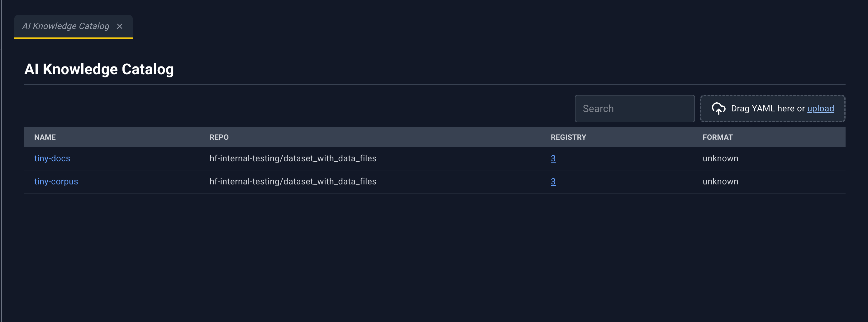Open the tiny-corpus entry
The height and width of the screenshot is (322, 868).
[56, 182]
